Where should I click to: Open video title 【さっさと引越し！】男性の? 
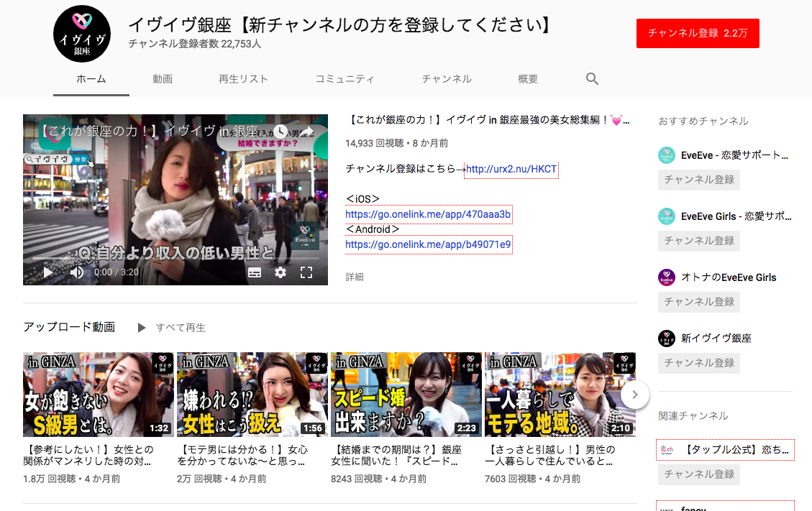click(x=550, y=455)
